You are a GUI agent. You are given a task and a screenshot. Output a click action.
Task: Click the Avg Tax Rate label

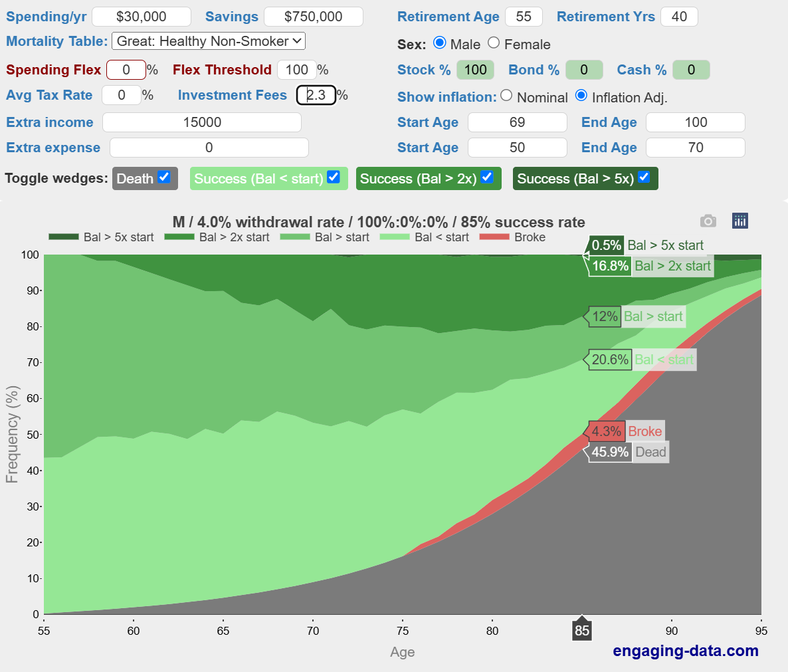coord(49,95)
